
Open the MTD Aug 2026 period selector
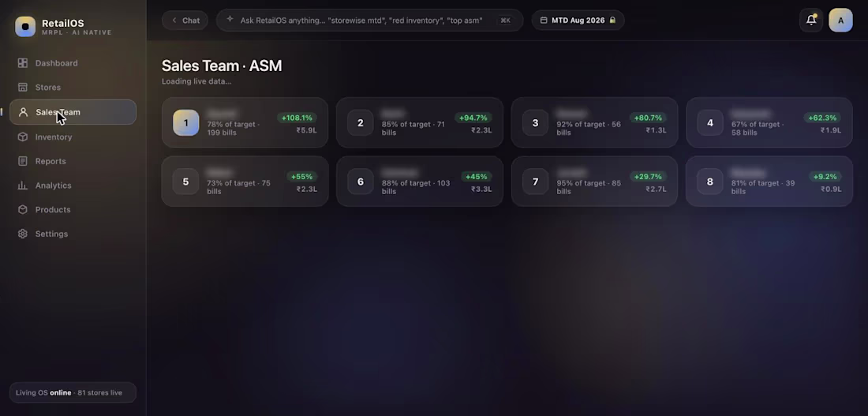(x=578, y=21)
